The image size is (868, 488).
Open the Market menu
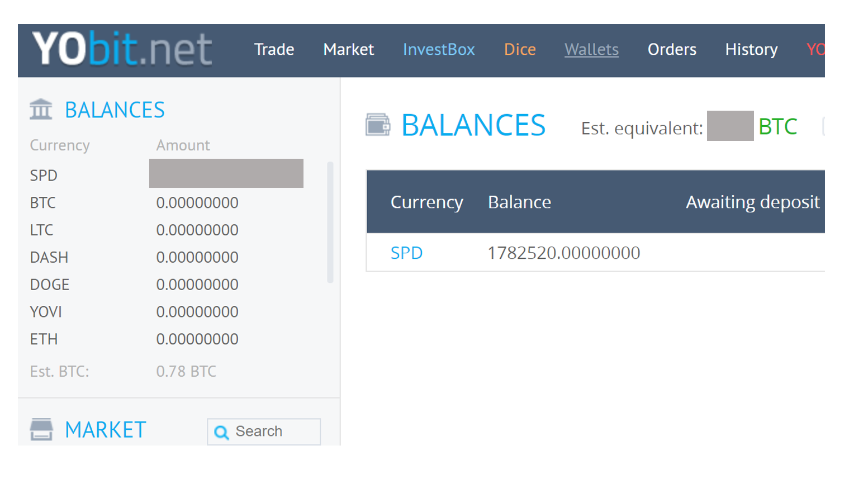(348, 50)
